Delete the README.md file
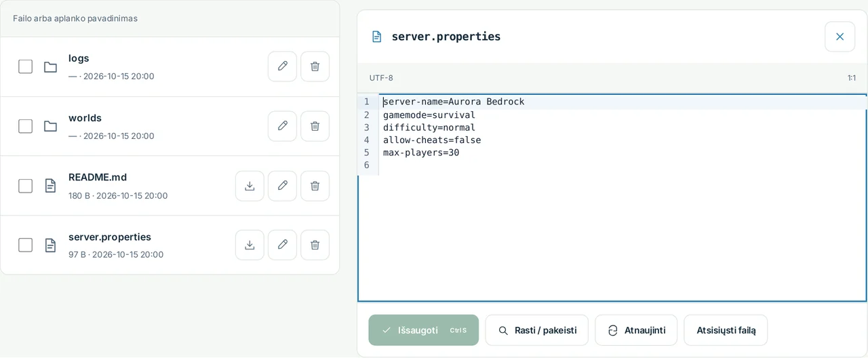Image resolution: width=868 pixels, height=358 pixels. (315, 186)
